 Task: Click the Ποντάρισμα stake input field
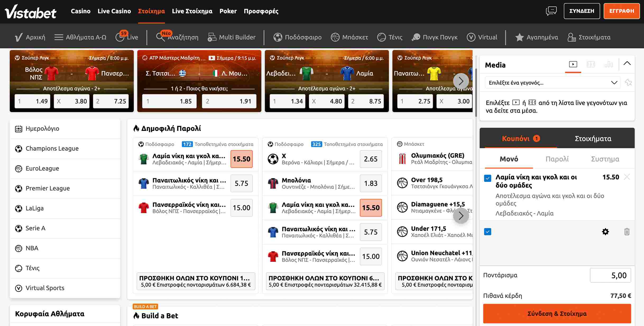[x=610, y=275]
